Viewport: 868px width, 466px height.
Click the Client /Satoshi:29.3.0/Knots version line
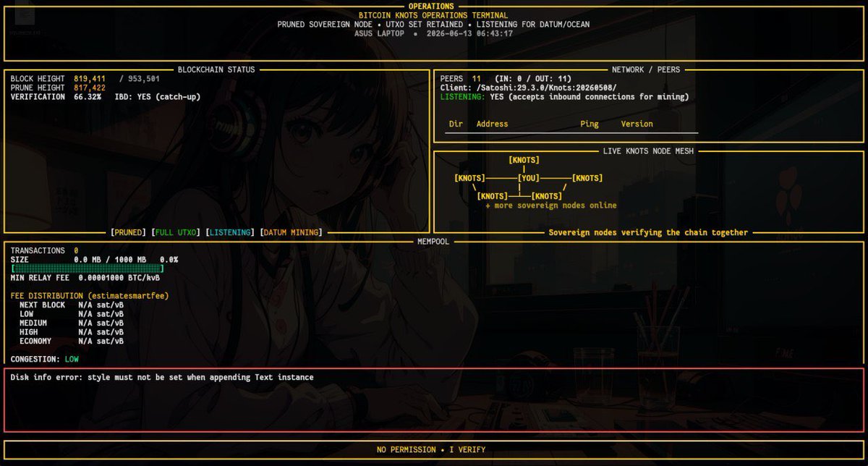tap(528, 88)
